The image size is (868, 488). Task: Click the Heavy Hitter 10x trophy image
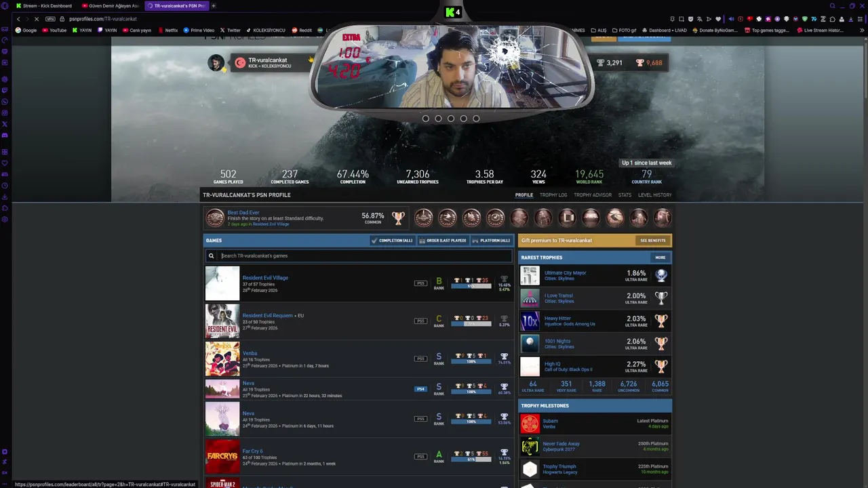click(530, 321)
